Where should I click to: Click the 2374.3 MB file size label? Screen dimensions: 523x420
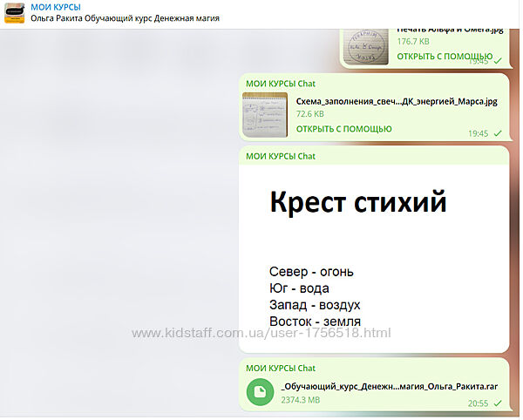pyautogui.click(x=301, y=400)
